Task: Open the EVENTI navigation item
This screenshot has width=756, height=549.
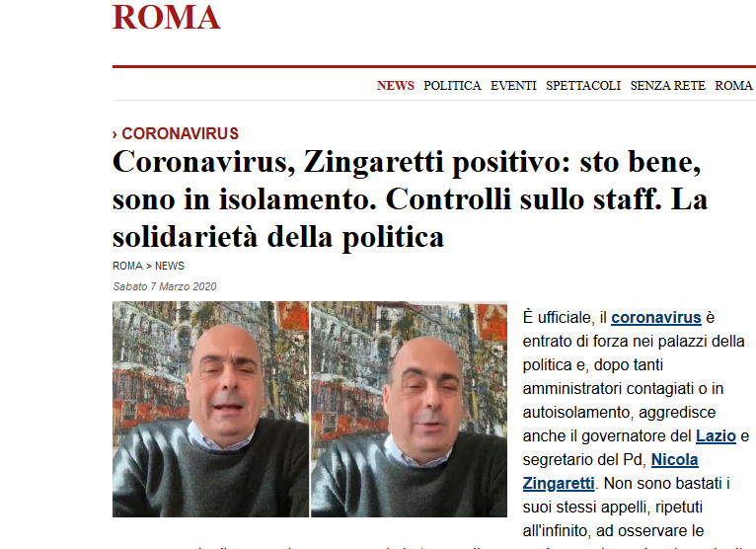Action: click(513, 85)
